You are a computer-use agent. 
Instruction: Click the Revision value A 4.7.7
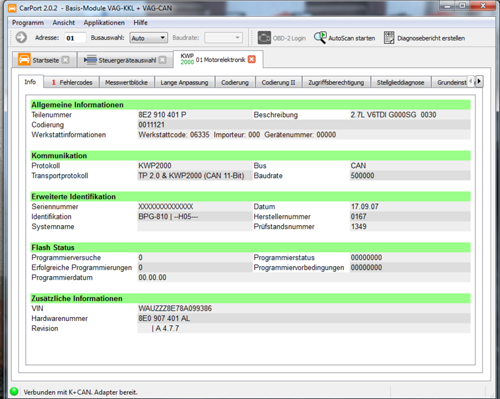click(x=167, y=328)
